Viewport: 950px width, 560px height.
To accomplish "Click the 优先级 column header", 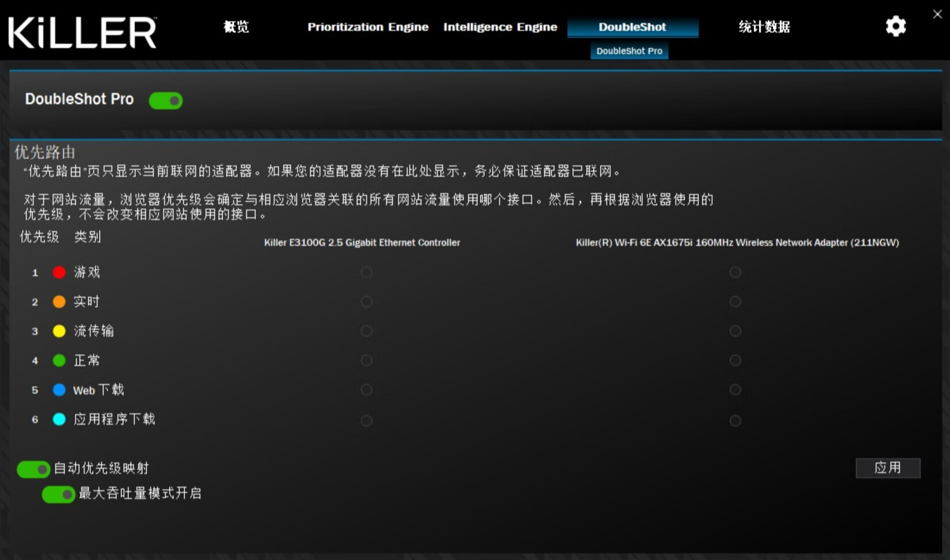I will [x=39, y=237].
